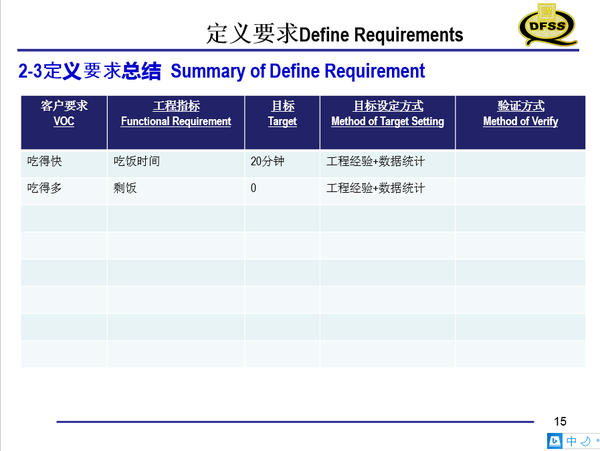Click the Method of Verify column header
Screen dimensions: 600x451
(520, 122)
